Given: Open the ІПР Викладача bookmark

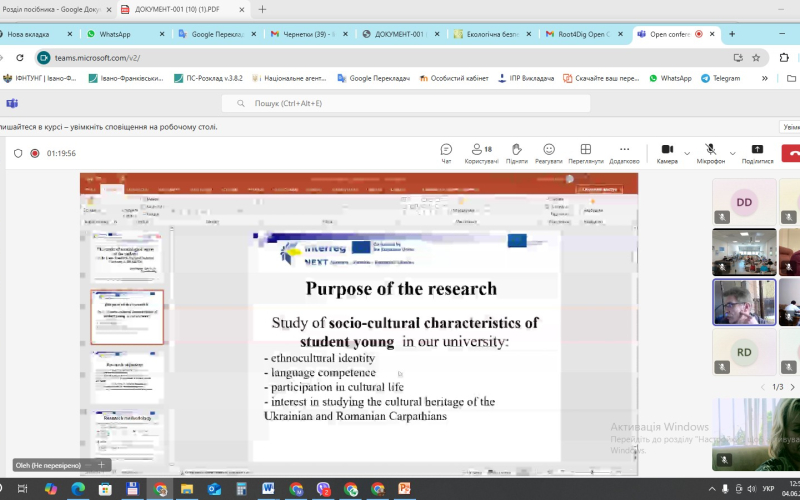Looking at the screenshot, I should 526,78.
